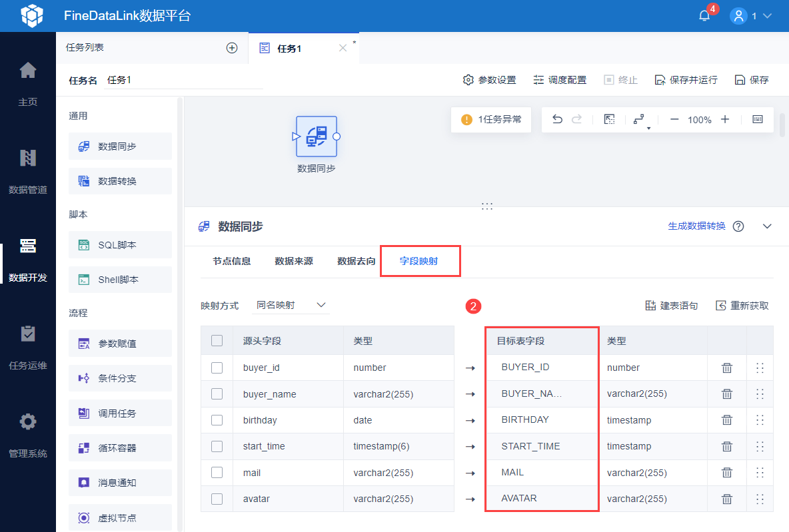This screenshot has height=532, width=789.
Task: Check the buyer_name row checkbox
Action: pos(217,394)
